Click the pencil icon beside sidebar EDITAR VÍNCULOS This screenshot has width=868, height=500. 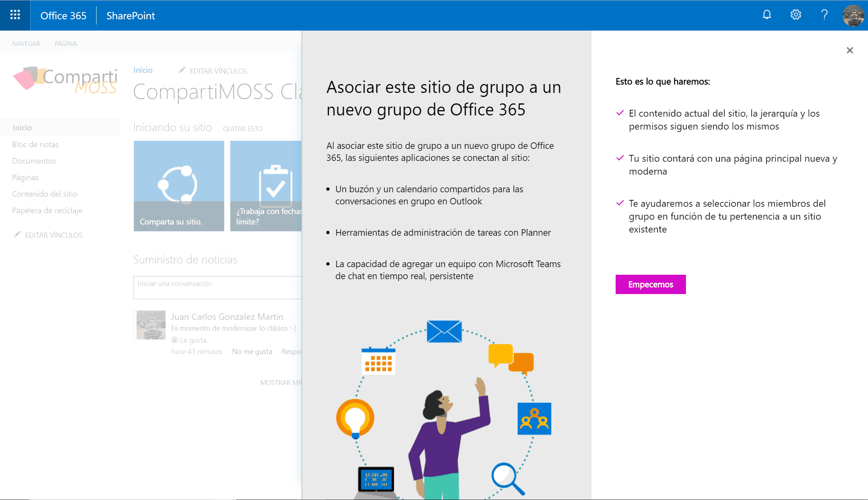coord(17,234)
